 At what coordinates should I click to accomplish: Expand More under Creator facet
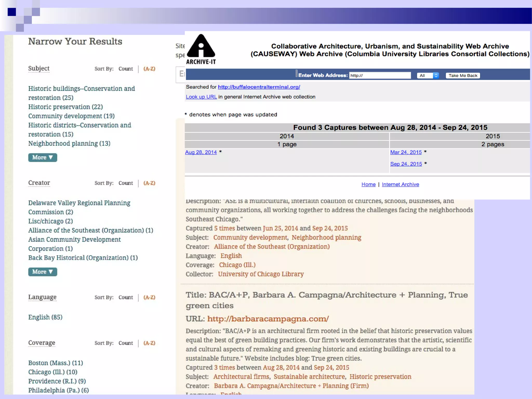43,272
